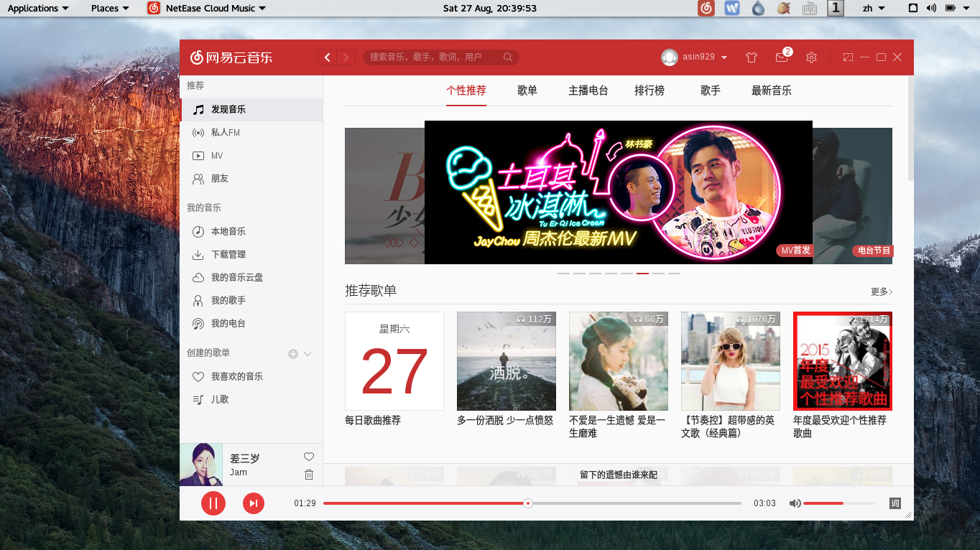The image size is (980, 550).
Task: Pause the playing song
Action: click(x=213, y=503)
